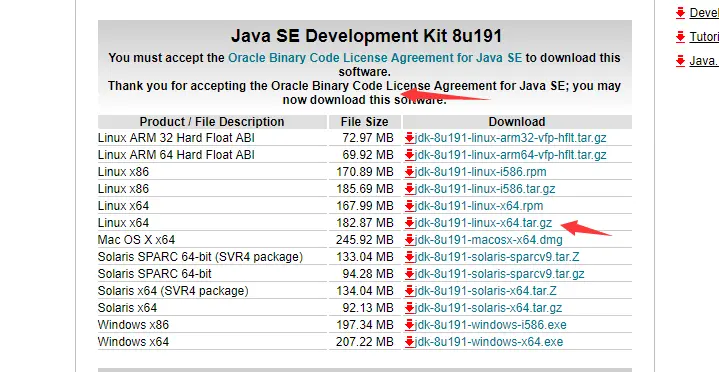Image resolution: width=719 pixels, height=372 pixels.
Task: Select Linux ARM 64 Hard Float ABI description
Action: 176,155
